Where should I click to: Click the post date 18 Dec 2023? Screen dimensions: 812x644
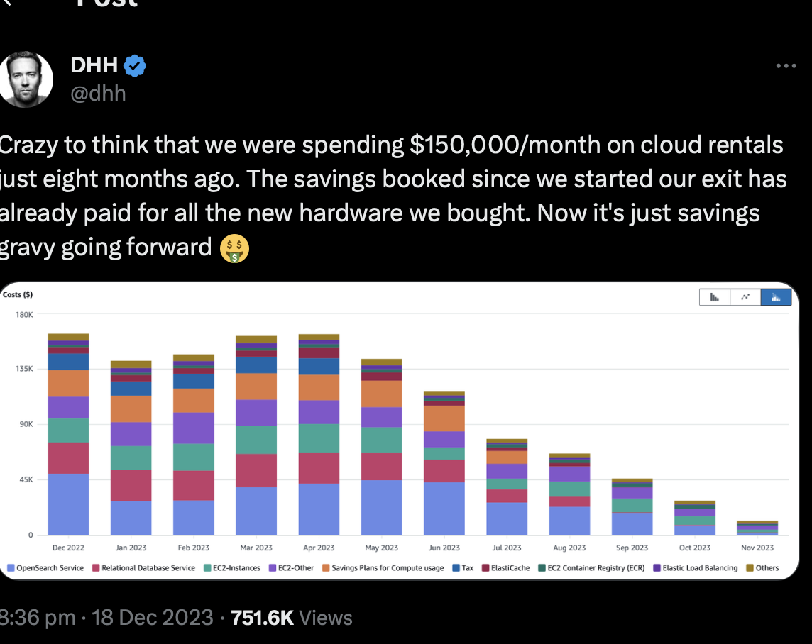click(152, 617)
